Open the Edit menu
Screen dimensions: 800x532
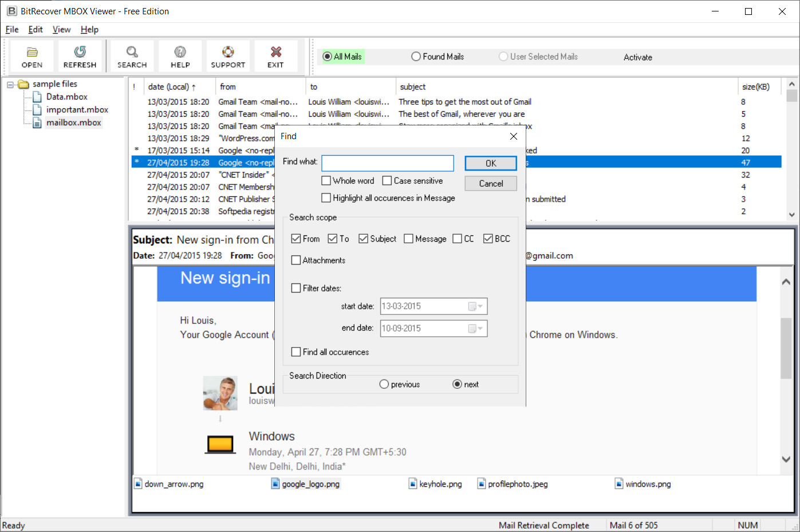click(x=36, y=30)
